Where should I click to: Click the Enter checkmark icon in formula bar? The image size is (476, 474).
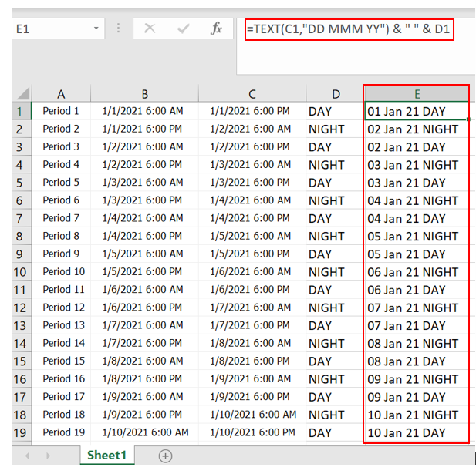tap(184, 29)
